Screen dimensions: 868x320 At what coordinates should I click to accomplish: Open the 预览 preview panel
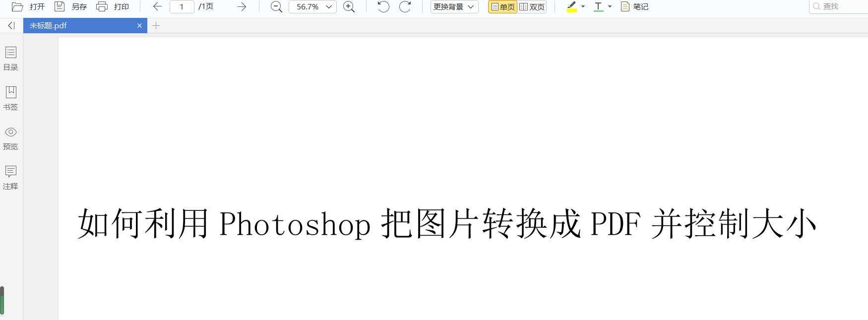point(11,138)
